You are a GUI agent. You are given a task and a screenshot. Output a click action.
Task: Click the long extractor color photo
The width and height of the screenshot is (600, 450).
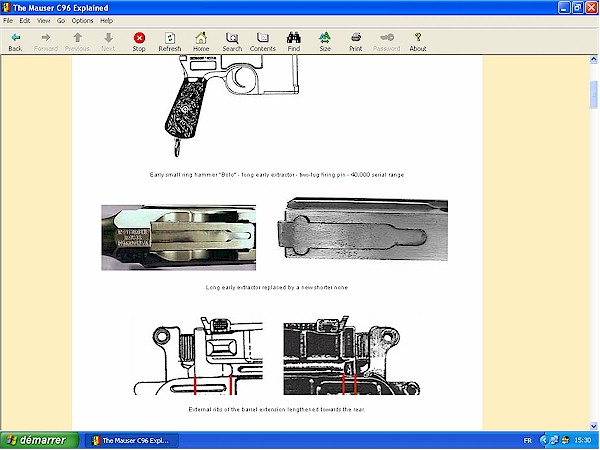pyautogui.click(x=178, y=238)
